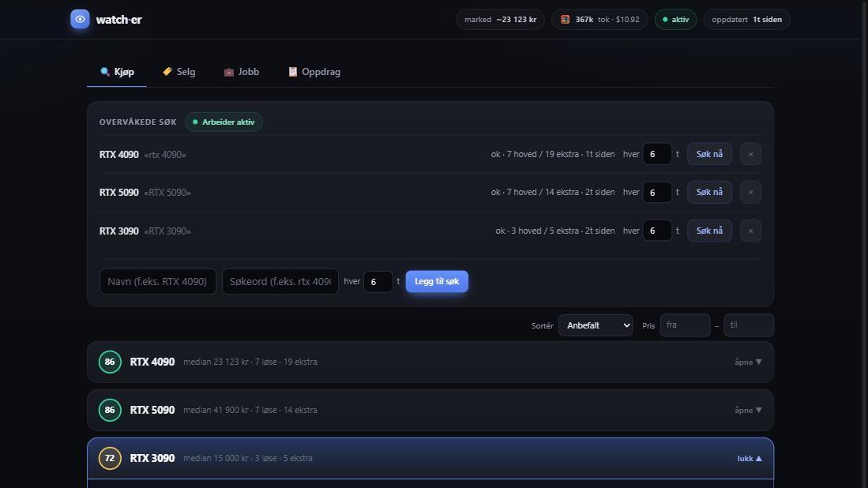Screen dimensions: 868x488
Task: Click the briefcase icon on Jobb tab
Action: click(228, 72)
